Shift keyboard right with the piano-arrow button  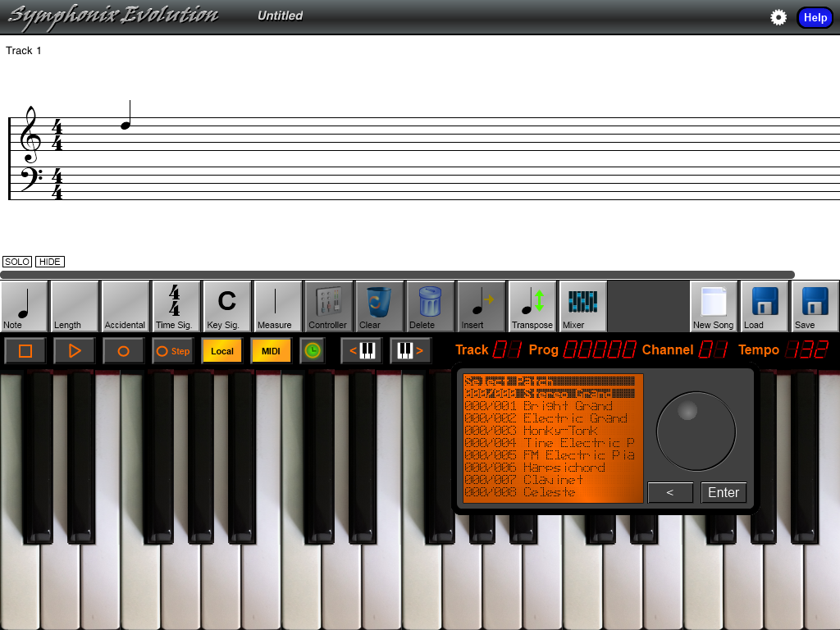click(x=410, y=351)
